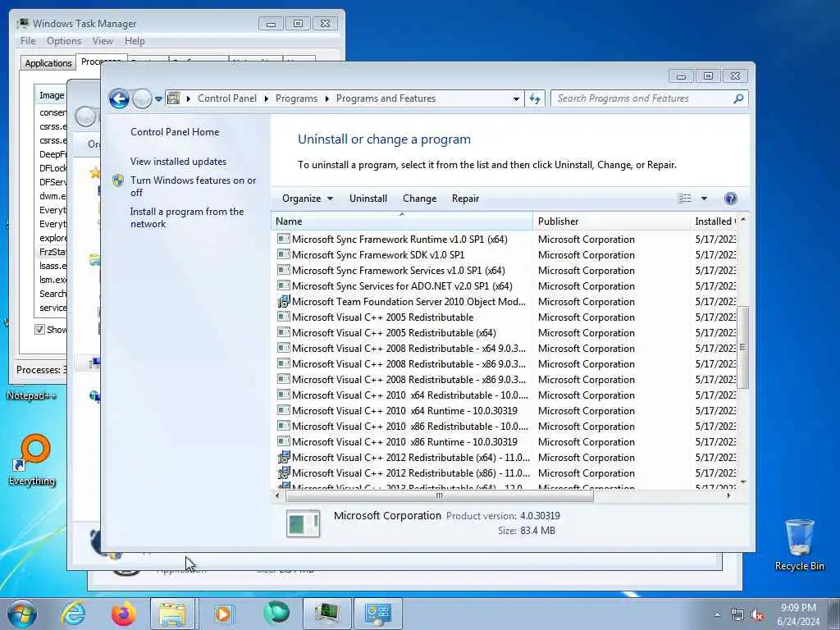840x630 pixels.
Task: Open the address bar history dropdown
Action: 516,98
